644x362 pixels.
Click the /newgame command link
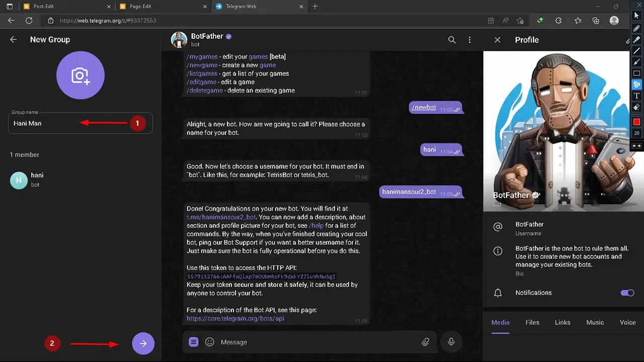[x=202, y=65]
